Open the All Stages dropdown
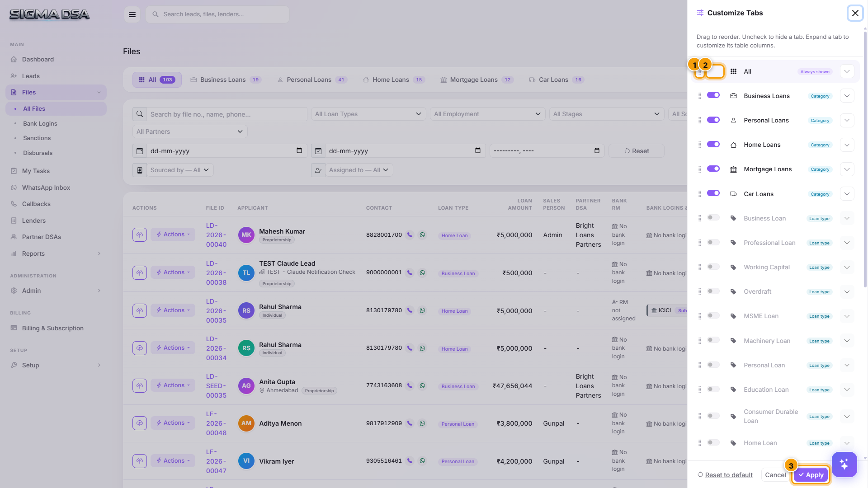Viewport: 868px width, 488px height. [607, 114]
